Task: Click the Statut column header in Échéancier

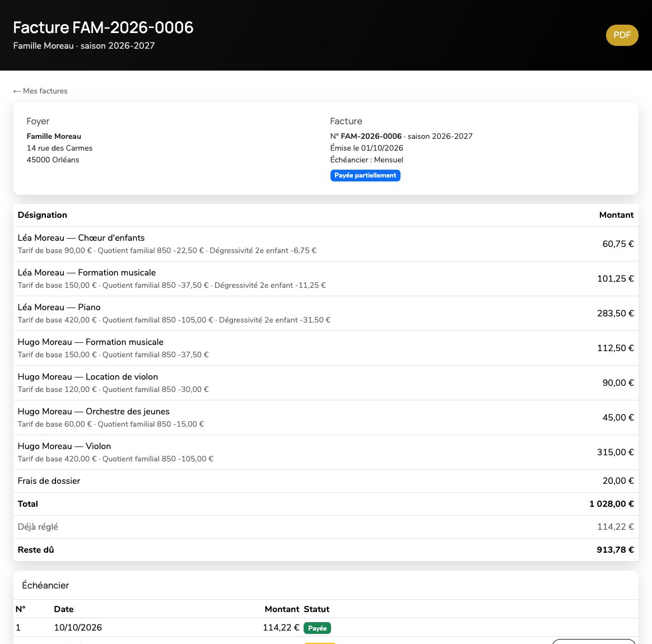Action: (316, 609)
